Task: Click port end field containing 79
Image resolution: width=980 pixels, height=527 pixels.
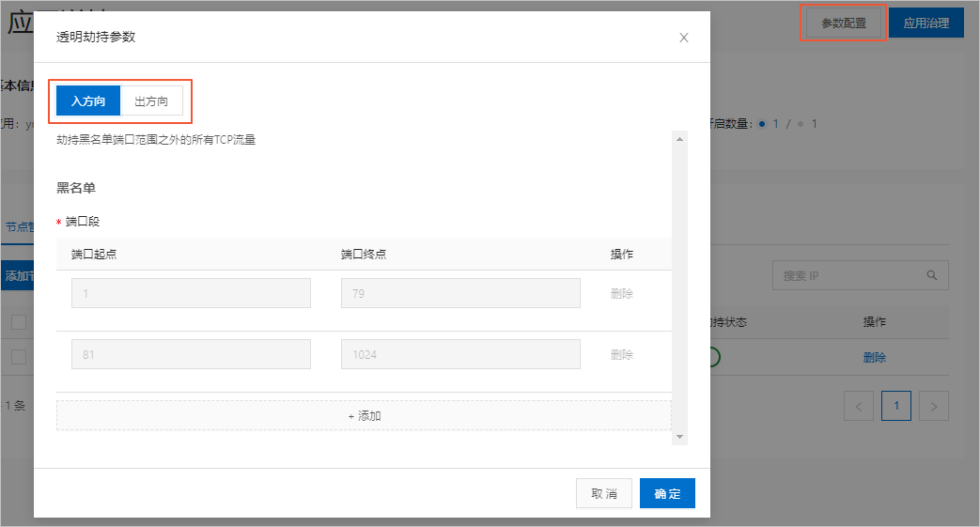Action: (460, 293)
